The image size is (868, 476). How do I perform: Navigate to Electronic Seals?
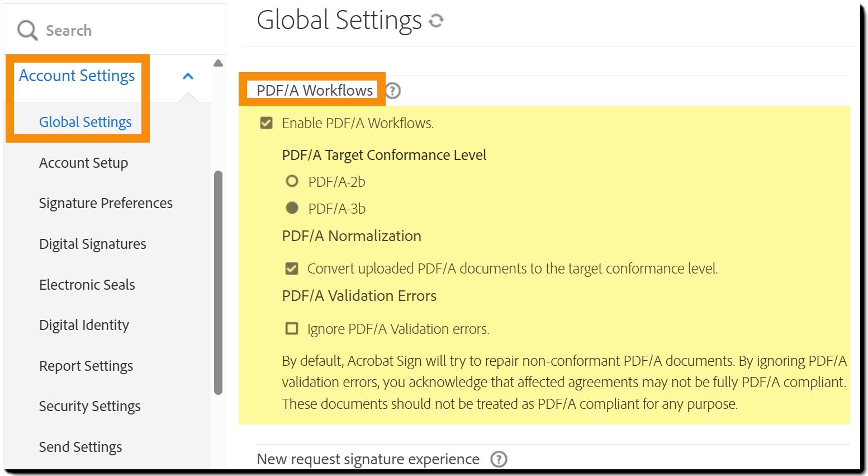point(87,285)
